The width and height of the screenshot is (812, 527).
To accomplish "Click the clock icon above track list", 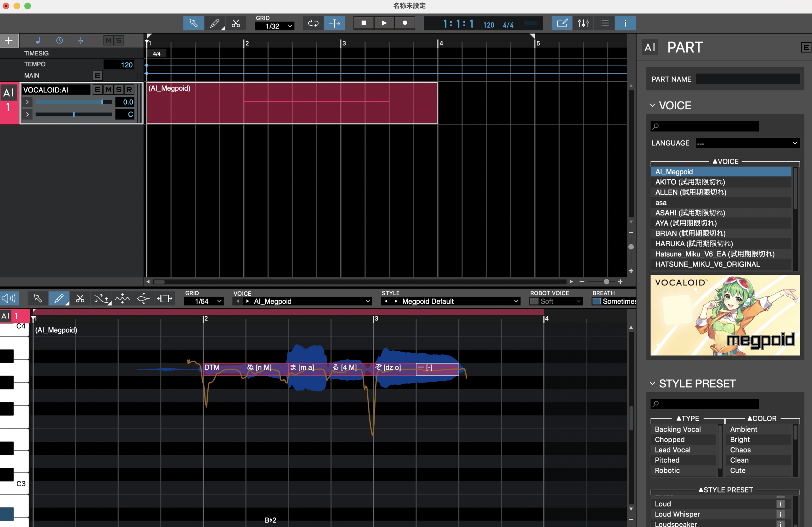I will pos(59,41).
